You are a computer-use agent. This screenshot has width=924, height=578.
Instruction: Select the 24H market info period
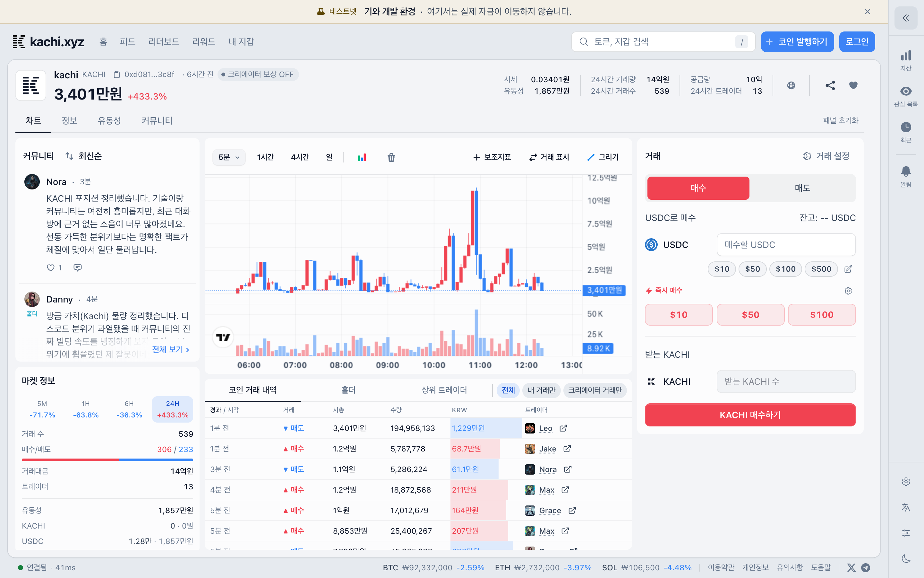point(173,409)
